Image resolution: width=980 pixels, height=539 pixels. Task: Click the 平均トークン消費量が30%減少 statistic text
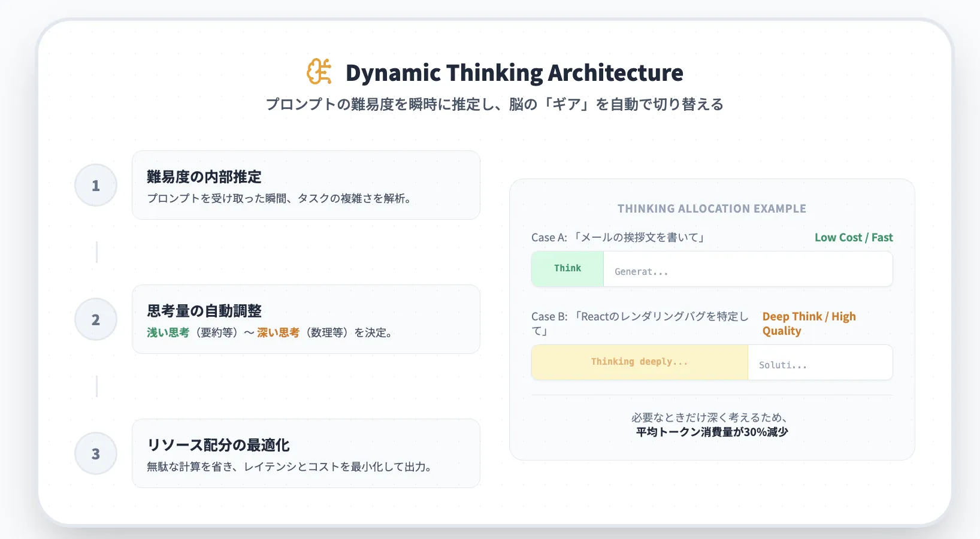711,431
